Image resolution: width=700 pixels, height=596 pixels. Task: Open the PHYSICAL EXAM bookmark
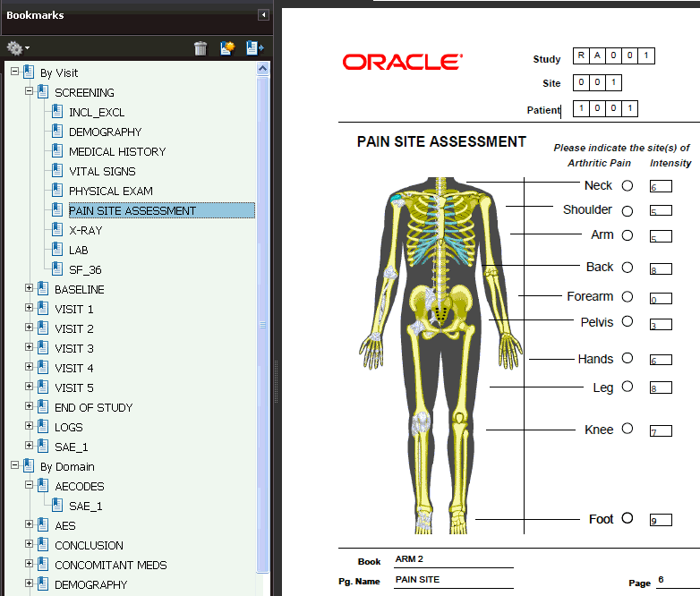point(111,192)
